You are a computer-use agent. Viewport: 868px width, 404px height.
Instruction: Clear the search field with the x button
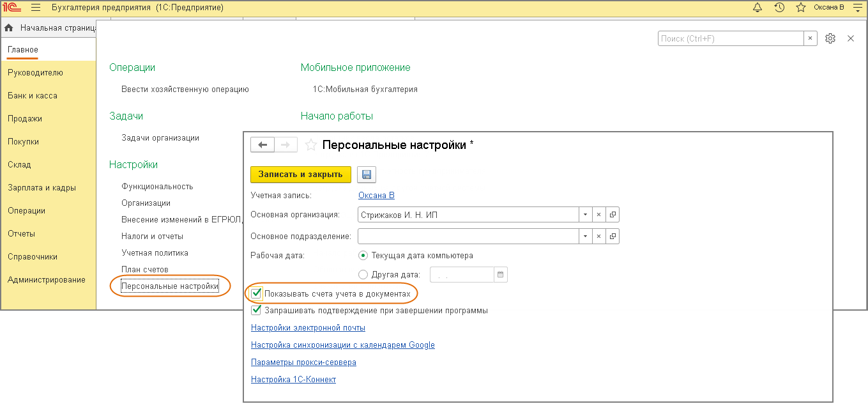[x=811, y=38]
